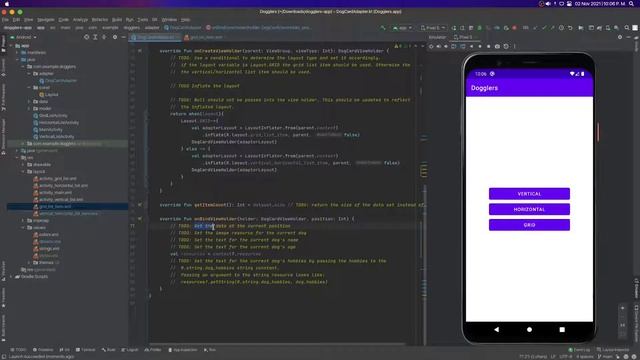Click the emulator rotate right icon
This screenshot has width=640, height=360.
(462, 47)
